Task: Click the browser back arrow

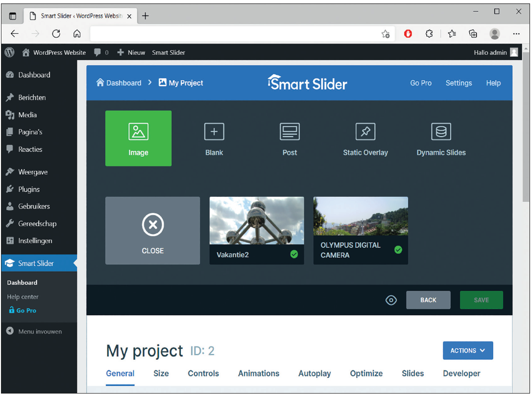Action: [x=15, y=34]
